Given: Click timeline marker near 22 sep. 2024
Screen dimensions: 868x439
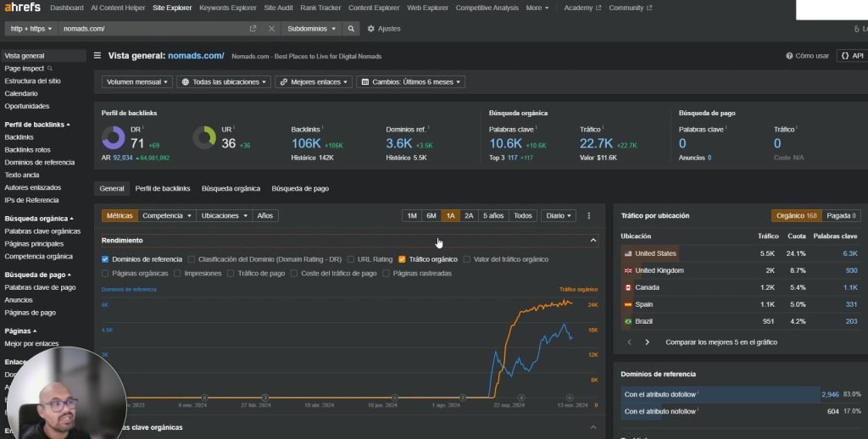Looking at the screenshot, I should point(521,397).
